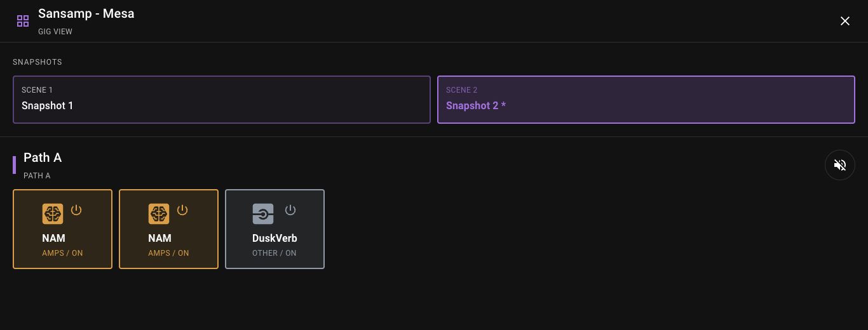Click the second NAM block's brain icon
This screenshot has width=868, height=330.
[x=159, y=214]
